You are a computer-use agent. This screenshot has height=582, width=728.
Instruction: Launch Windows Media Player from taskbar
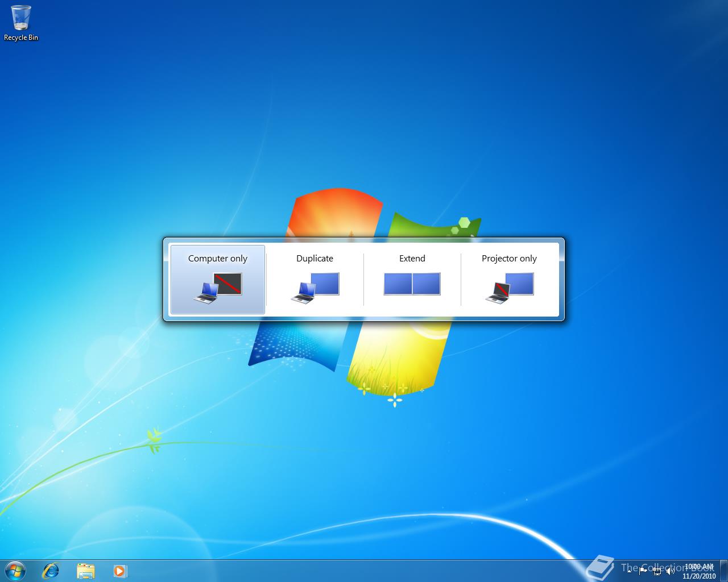[x=119, y=570]
